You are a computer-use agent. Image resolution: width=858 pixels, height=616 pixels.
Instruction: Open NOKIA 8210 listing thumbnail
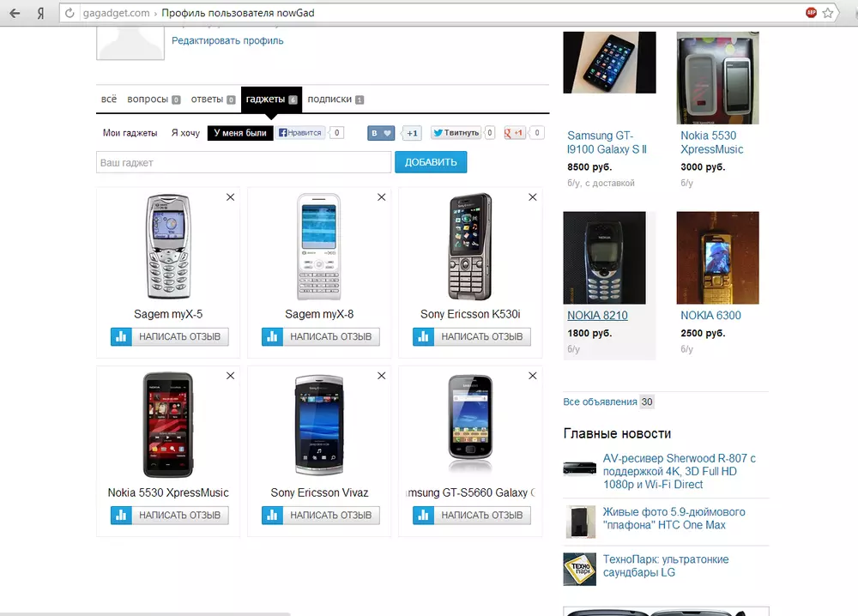tap(604, 257)
